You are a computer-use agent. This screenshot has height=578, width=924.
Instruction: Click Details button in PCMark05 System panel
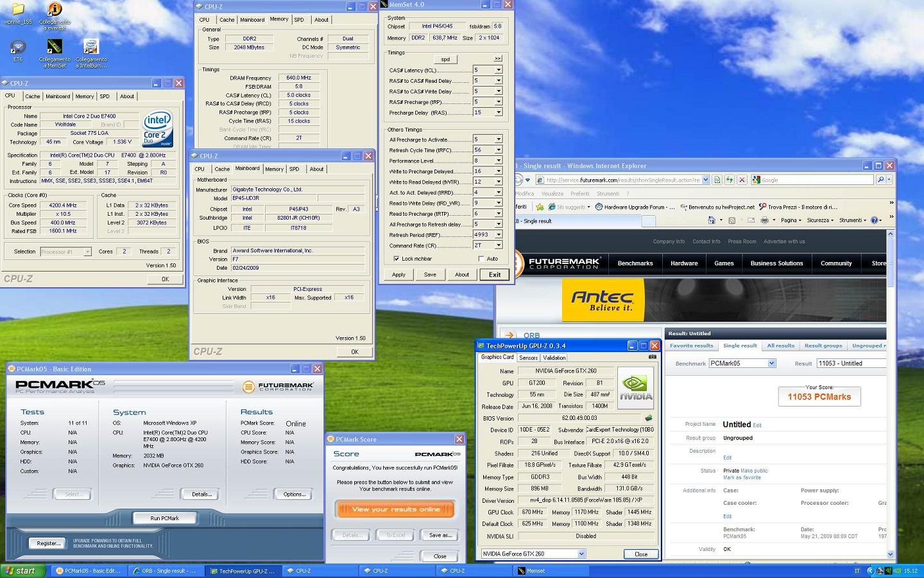(201, 494)
